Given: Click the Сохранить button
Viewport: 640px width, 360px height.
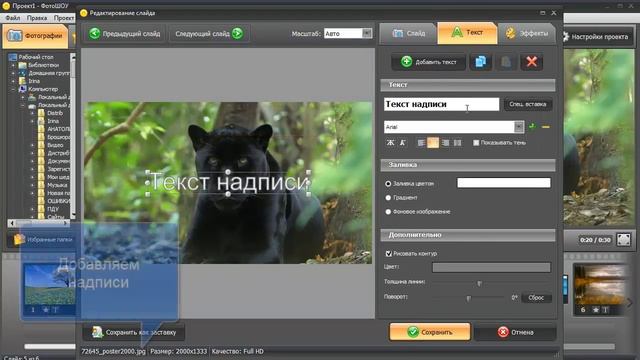Looking at the screenshot, I should pyautogui.click(x=430, y=332).
